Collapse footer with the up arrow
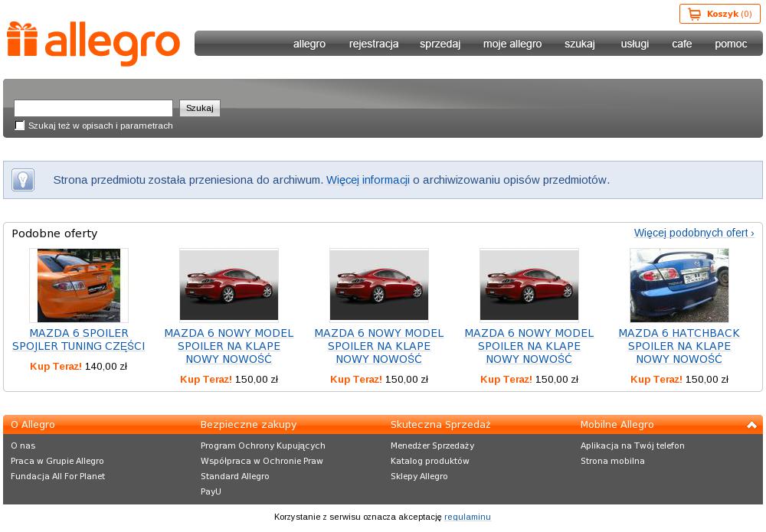The width and height of the screenshot is (766, 532). (751, 425)
